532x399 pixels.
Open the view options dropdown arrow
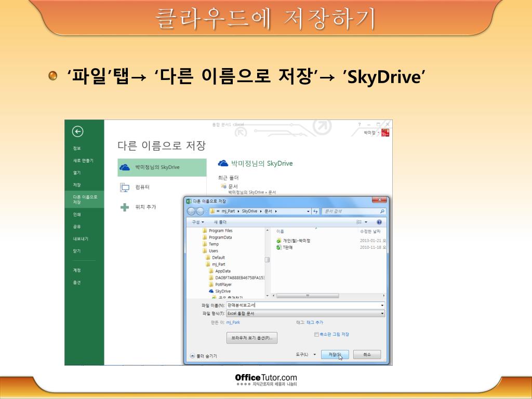coord(366,222)
